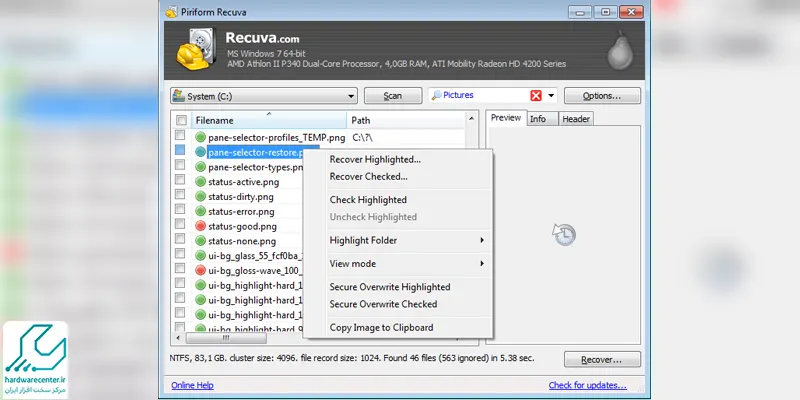Switch to the Header tab
This screenshot has width=800, height=400.
pyautogui.click(x=576, y=119)
